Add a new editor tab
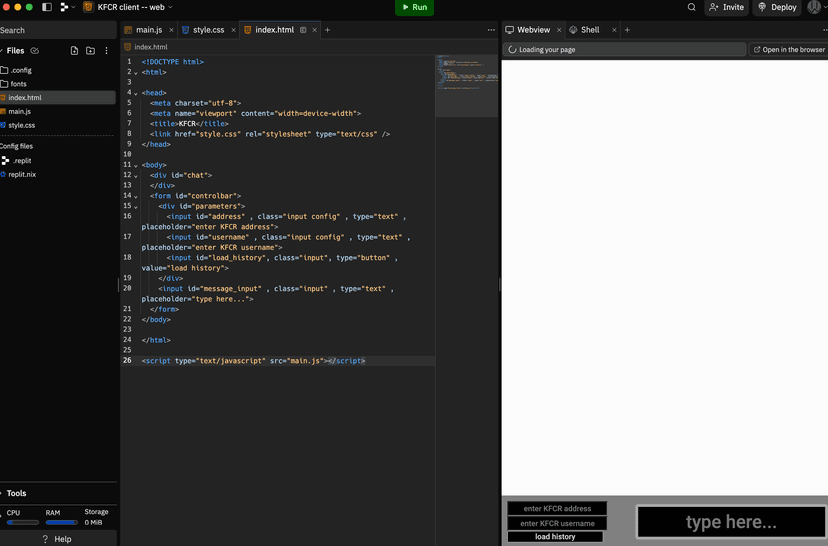The height and width of the screenshot is (546, 828). click(x=327, y=30)
